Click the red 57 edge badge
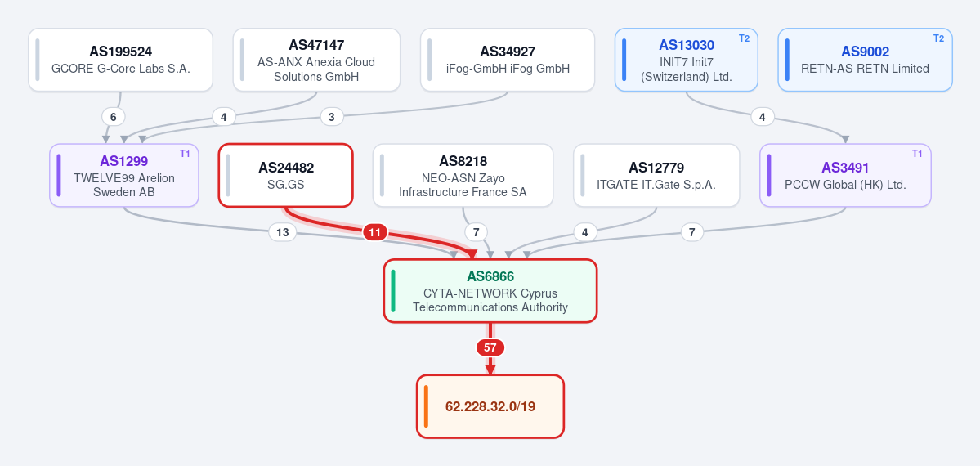 tap(490, 347)
